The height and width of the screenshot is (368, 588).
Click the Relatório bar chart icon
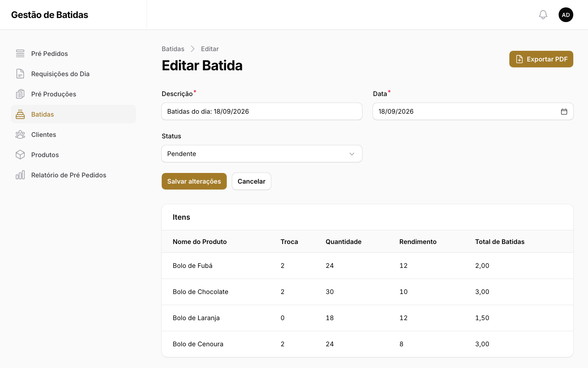pyautogui.click(x=20, y=175)
